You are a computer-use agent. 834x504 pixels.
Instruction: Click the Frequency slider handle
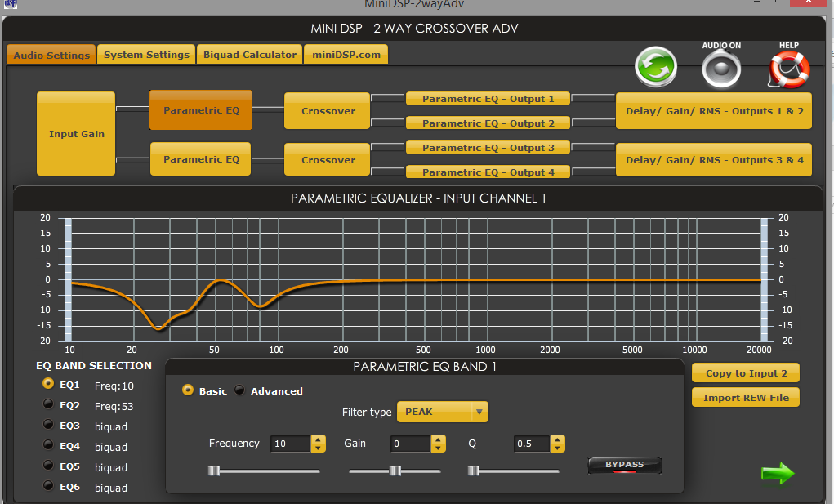point(213,471)
